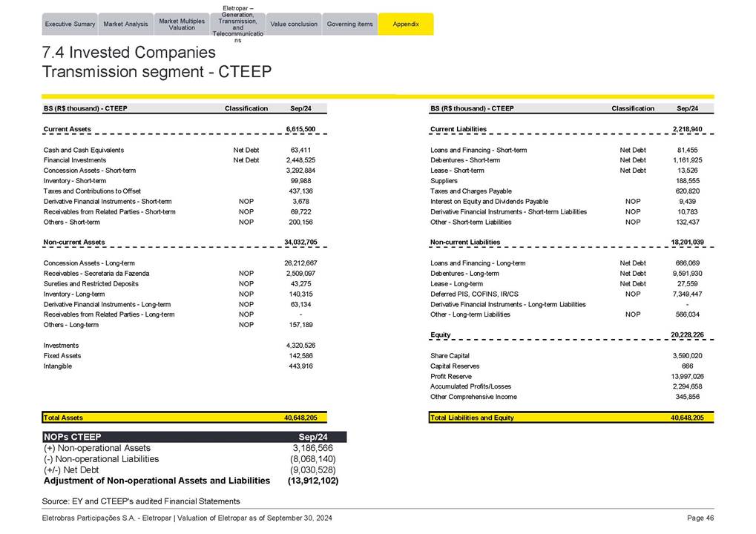Click the Capital Reserves label
Screen dimensions: 756x534
tap(455, 366)
